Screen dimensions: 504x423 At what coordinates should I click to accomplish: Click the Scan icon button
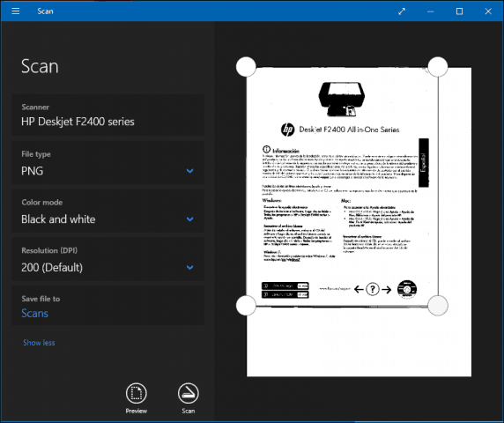coord(188,393)
